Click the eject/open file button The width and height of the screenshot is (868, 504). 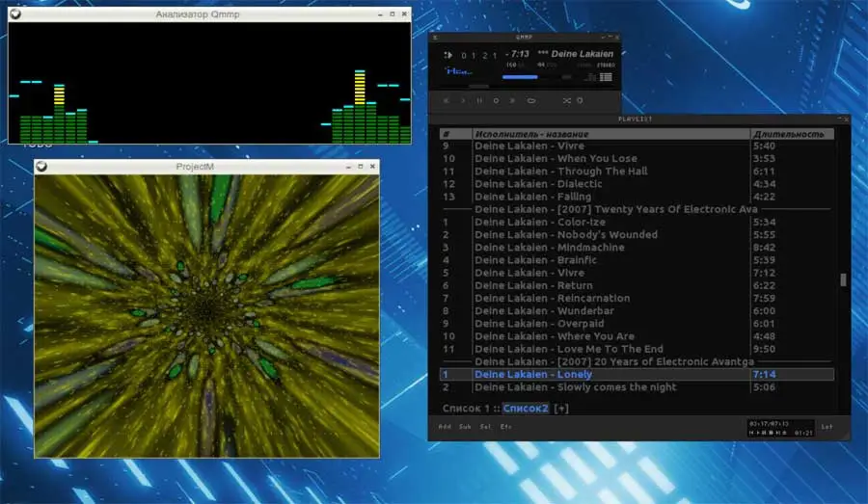pos(530,100)
